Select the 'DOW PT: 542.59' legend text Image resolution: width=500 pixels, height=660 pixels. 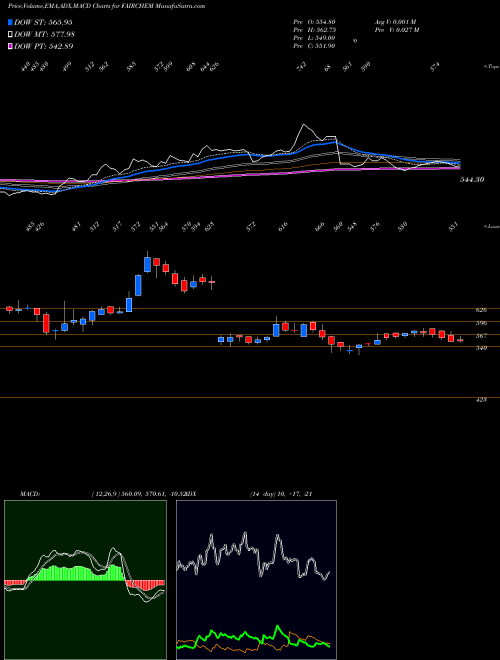[x=44, y=46]
